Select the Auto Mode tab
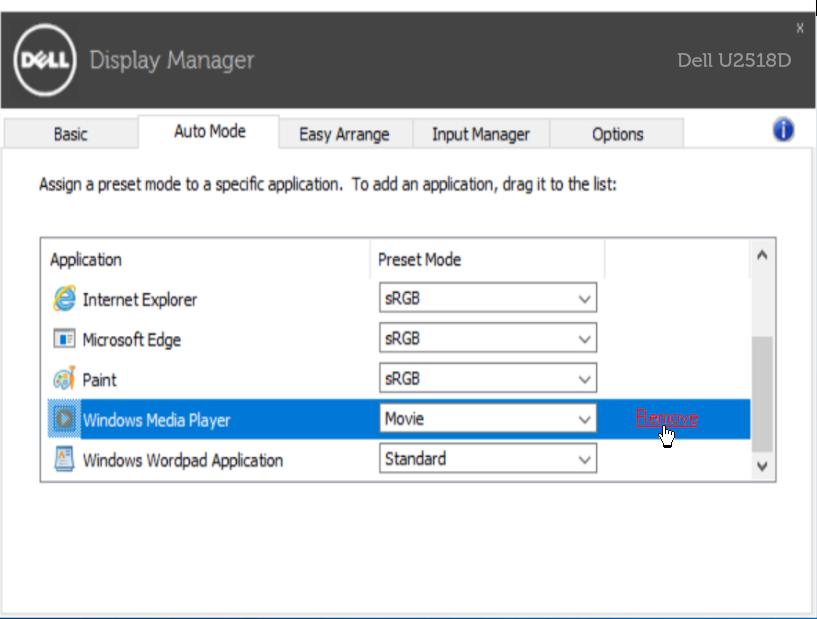This screenshot has height=619, width=817. click(x=209, y=131)
